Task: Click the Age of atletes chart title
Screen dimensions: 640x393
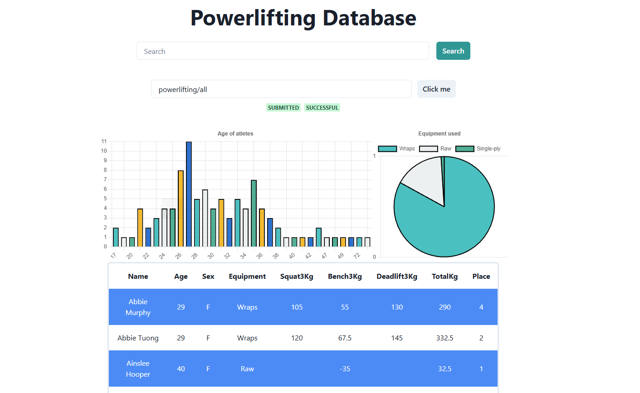Action: click(x=236, y=133)
